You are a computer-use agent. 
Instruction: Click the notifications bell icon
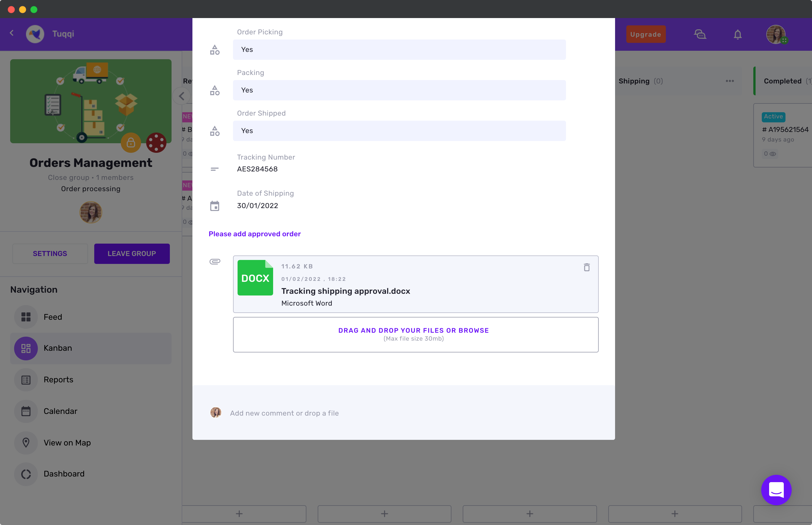click(x=738, y=34)
